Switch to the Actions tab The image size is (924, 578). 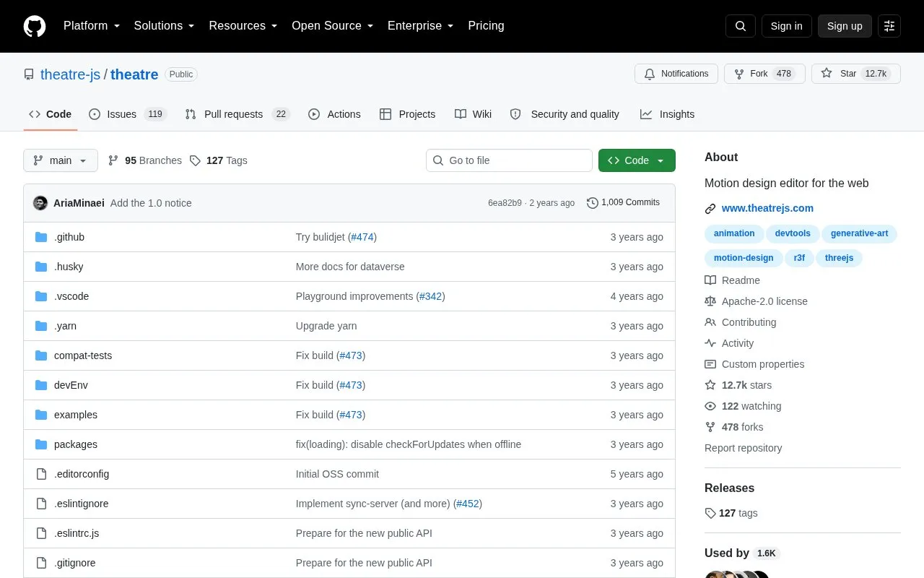pyautogui.click(x=334, y=114)
